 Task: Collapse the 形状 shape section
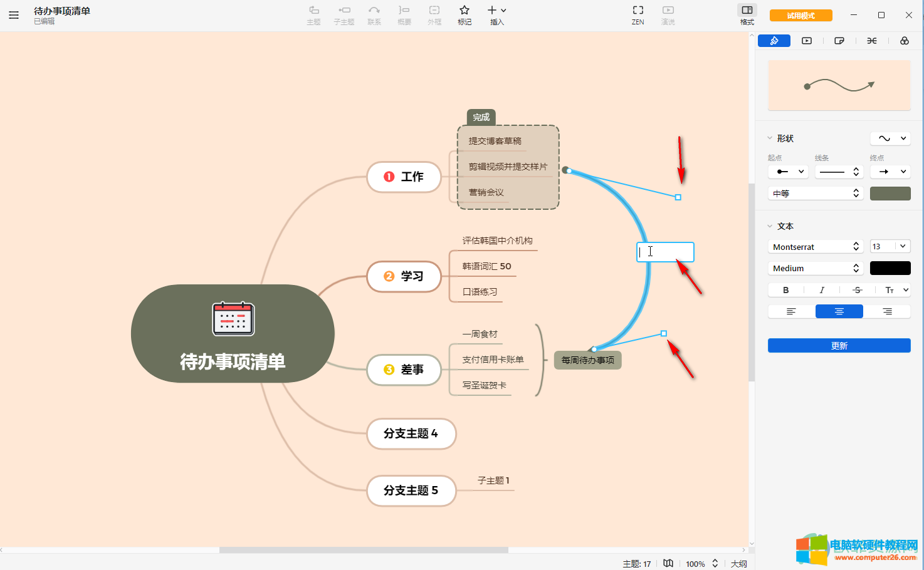tap(770, 138)
